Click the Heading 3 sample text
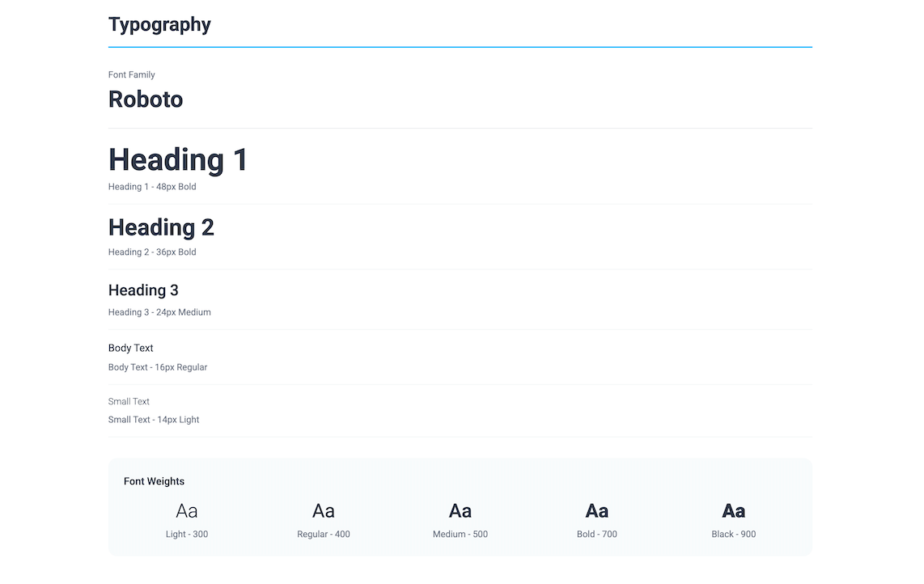This screenshot has height=584, width=924. click(143, 290)
